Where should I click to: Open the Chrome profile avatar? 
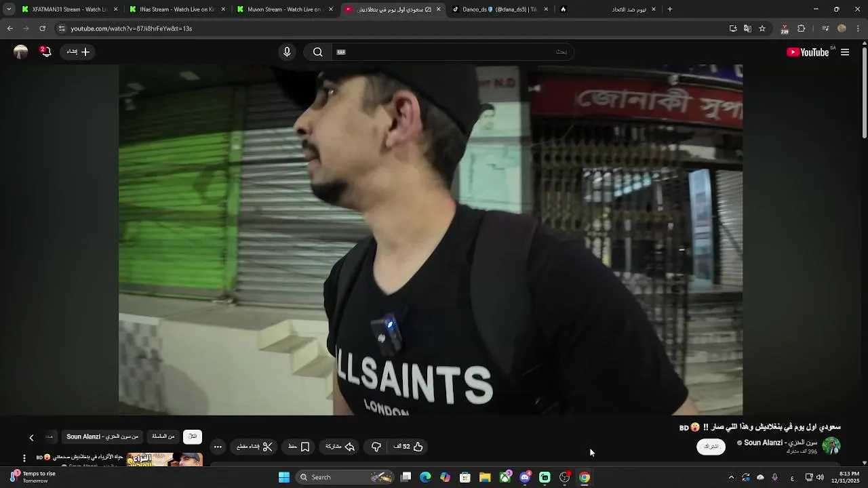842,28
